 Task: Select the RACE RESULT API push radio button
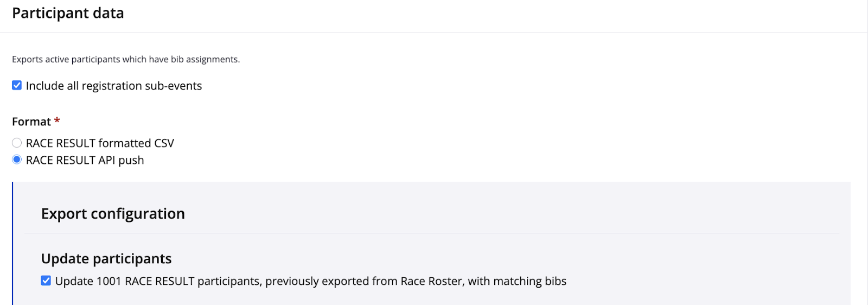17,160
